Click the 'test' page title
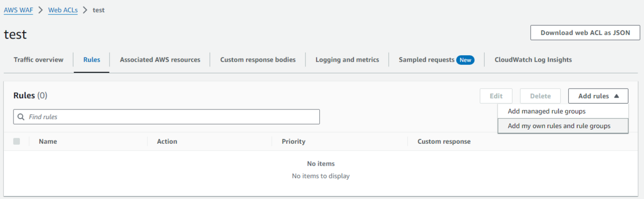644x199 pixels. (15, 34)
